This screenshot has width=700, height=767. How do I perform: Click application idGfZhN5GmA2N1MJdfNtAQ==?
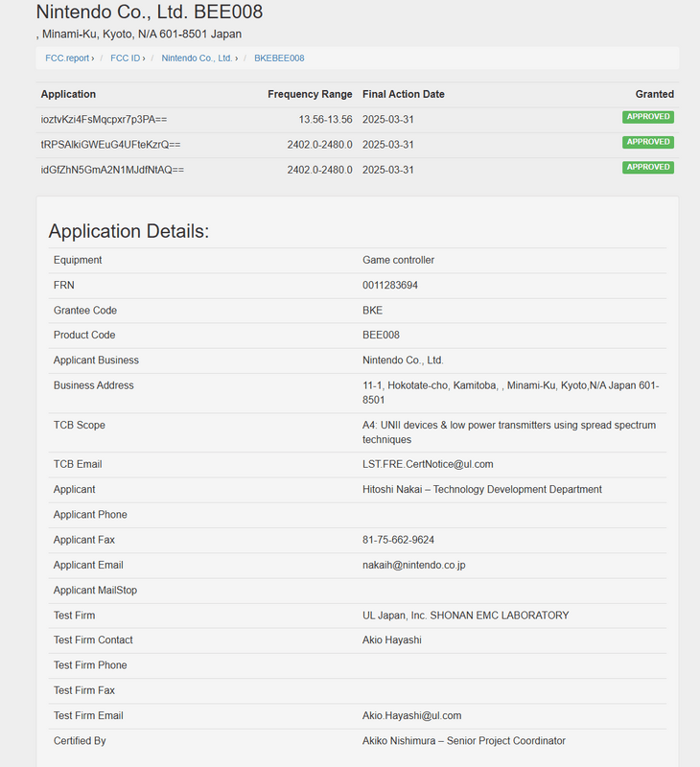pos(112,170)
